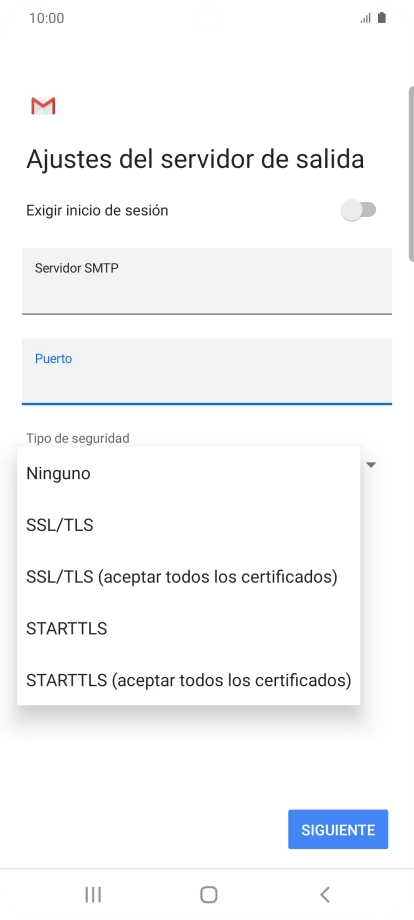Pick SSL/TLS (aceptar todos los certificados)

click(189, 576)
